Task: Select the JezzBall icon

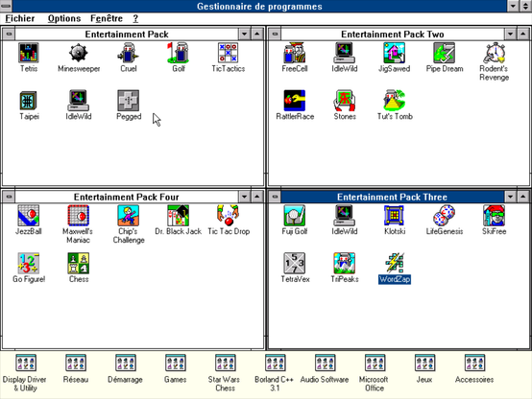Action: click(x=29, y=216)
